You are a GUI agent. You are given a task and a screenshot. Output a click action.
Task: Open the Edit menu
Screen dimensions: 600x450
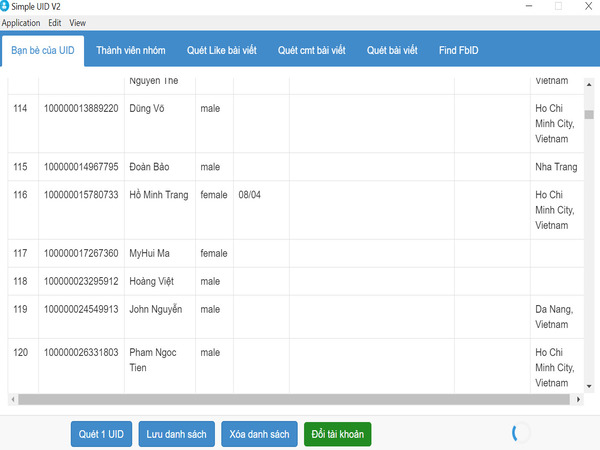(55, 23)
